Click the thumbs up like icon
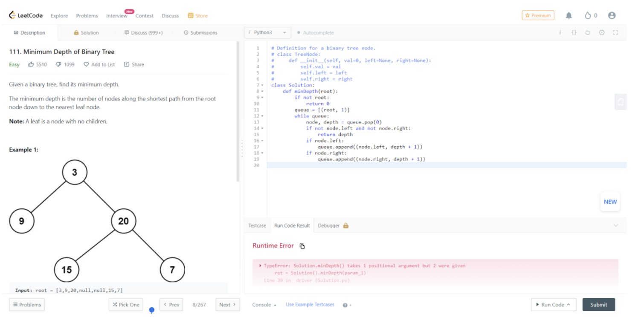Screen dimensions: 644x329 [31, 64]
